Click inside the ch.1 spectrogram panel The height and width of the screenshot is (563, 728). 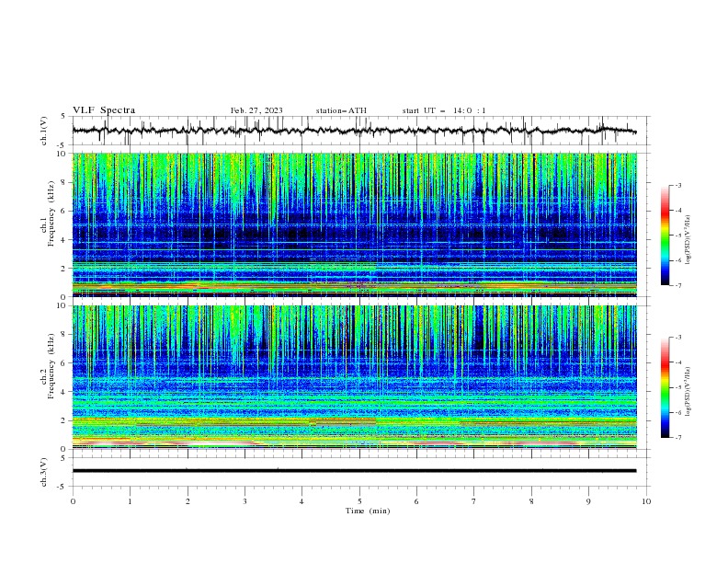pyautogui.click(x=354, y=224)
